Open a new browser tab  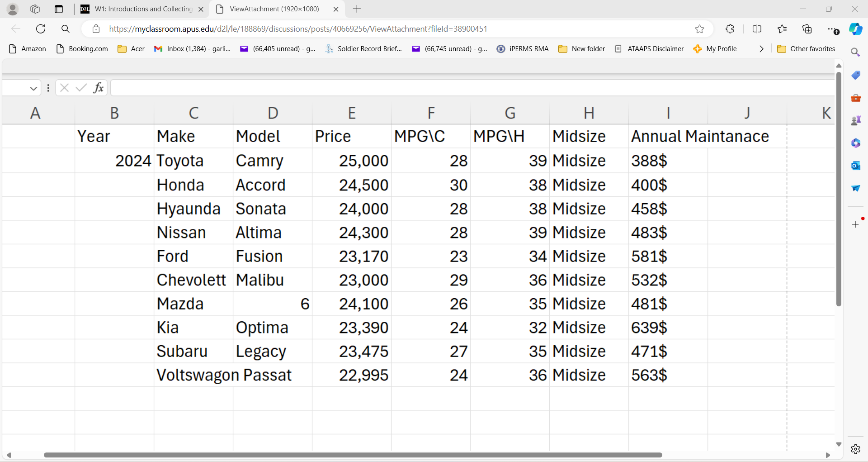coord(357,9)
